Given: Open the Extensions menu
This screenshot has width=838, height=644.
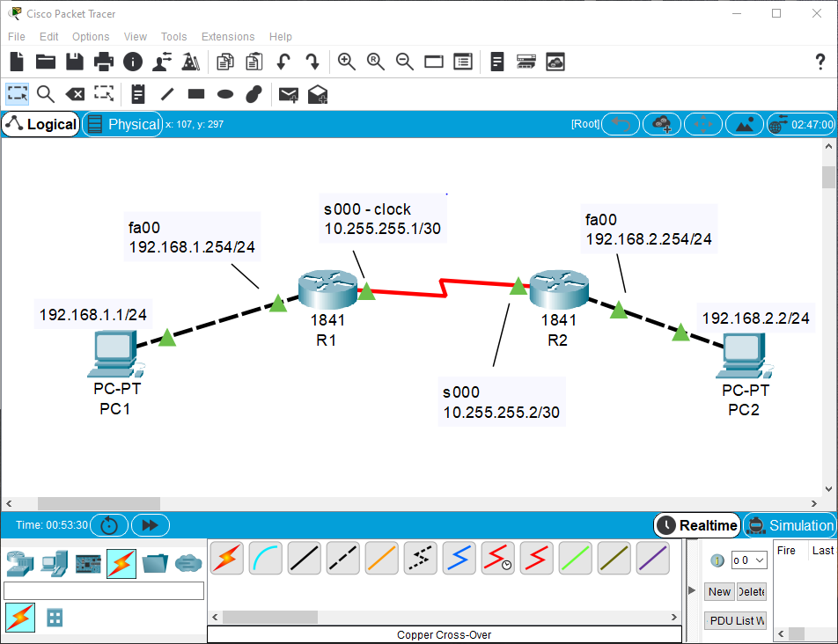Looking at the screenshot, I should pyautogui.click(x=227, y=36).
